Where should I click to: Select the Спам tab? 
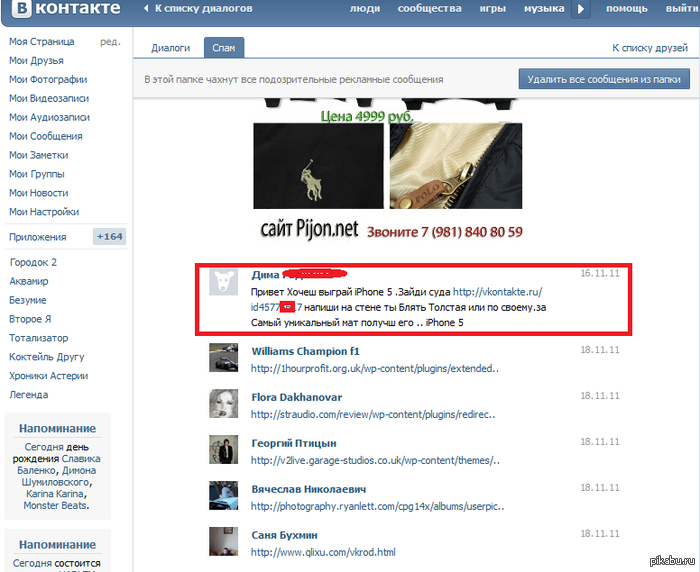pyautogui.click(x=224, y=48)
